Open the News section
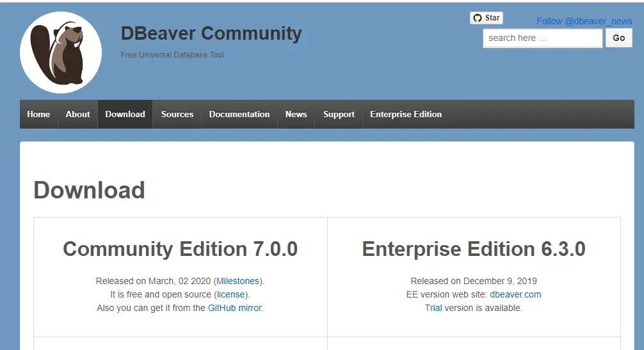644x350 pixels. (x=296, y=114)
